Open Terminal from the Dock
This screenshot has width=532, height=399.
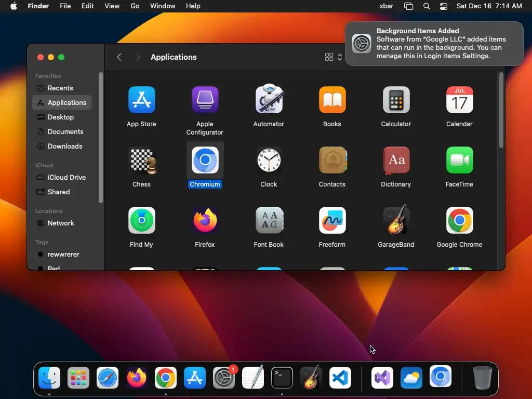[x=282, y=378]
